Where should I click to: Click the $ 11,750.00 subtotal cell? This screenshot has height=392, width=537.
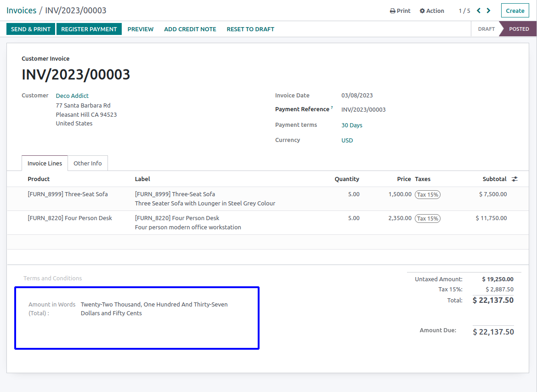coord(491,218)
